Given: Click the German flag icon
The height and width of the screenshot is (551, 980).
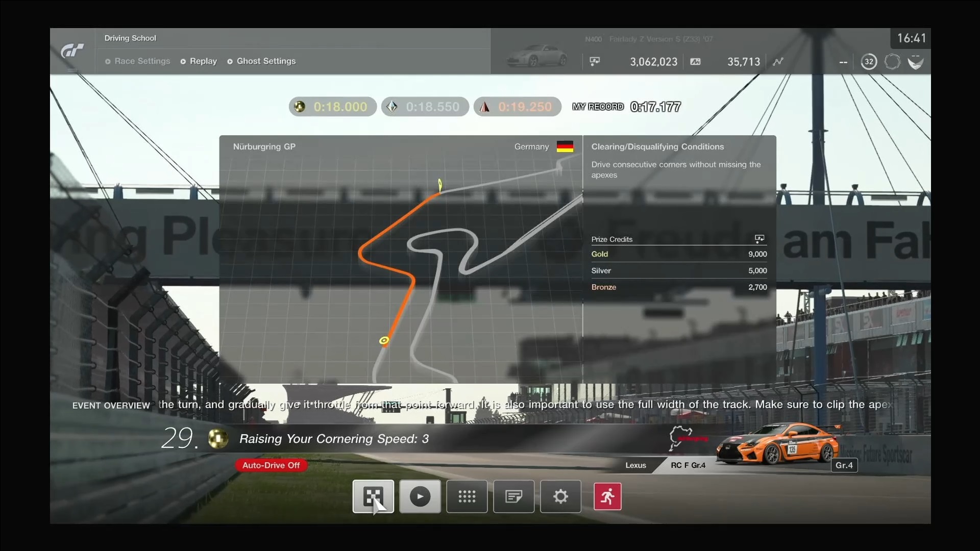Looking at the screenshot, I should (565, 146).
